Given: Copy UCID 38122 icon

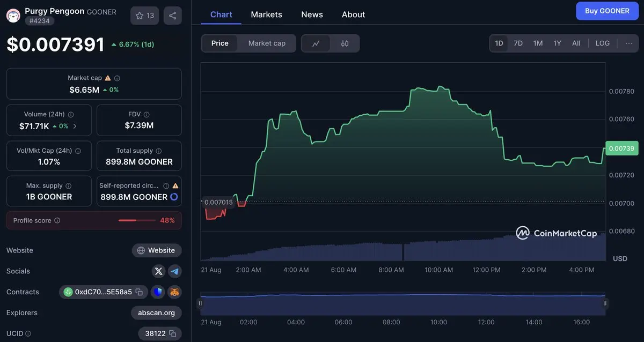Looking at the screenshot, I should pos(172,333).
